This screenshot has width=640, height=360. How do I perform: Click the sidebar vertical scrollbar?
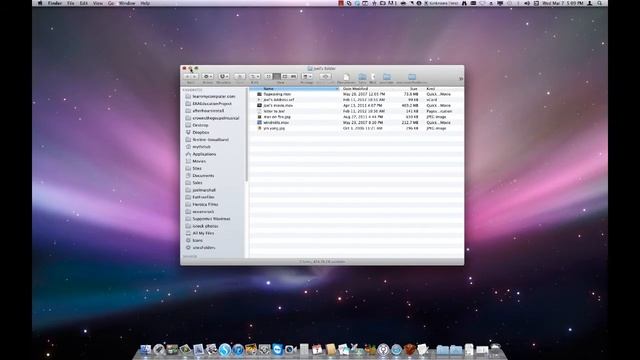click(247, 135)
